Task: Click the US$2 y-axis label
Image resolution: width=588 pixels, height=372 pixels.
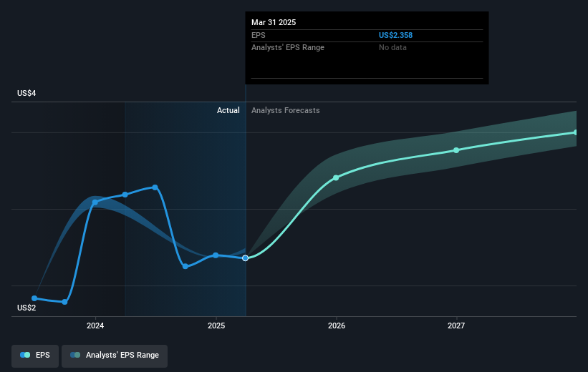Action: [x=26, y=308]
